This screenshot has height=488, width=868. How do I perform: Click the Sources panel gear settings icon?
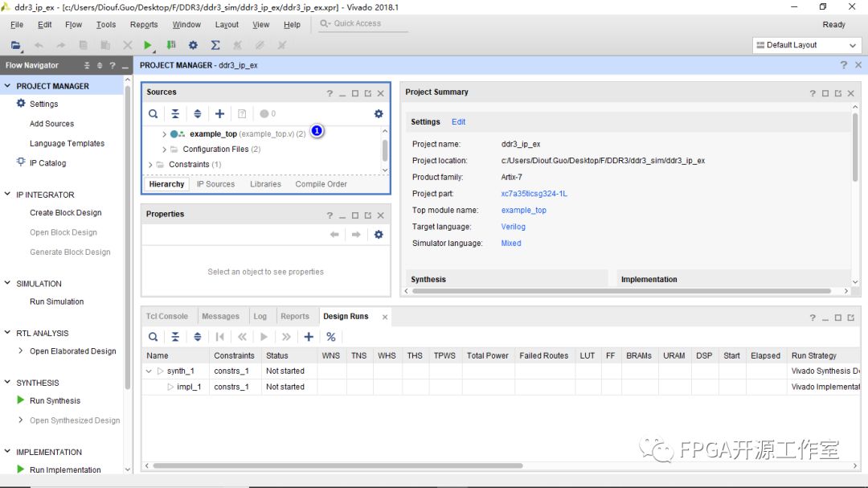pos(379,114)
